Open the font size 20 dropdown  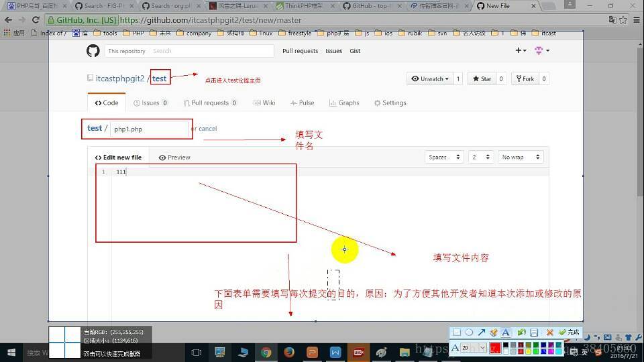[474, 348]
